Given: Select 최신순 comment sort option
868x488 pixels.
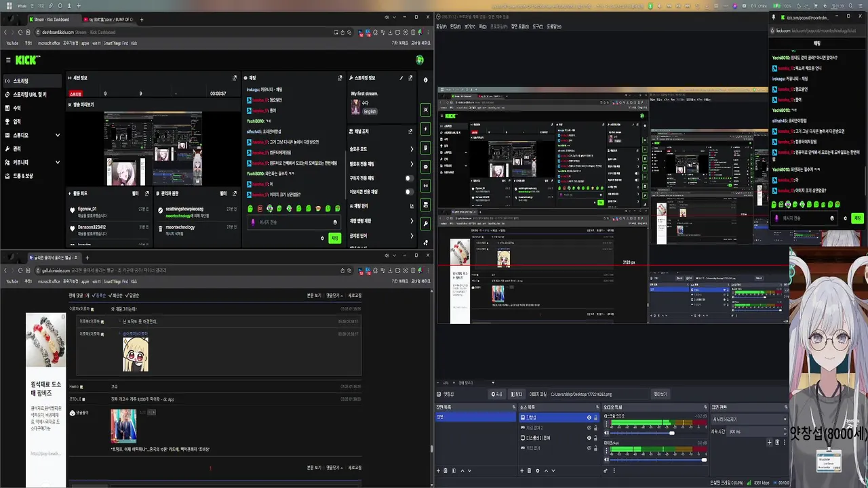Looking at the screenshot, I should [x=116, y=296].
